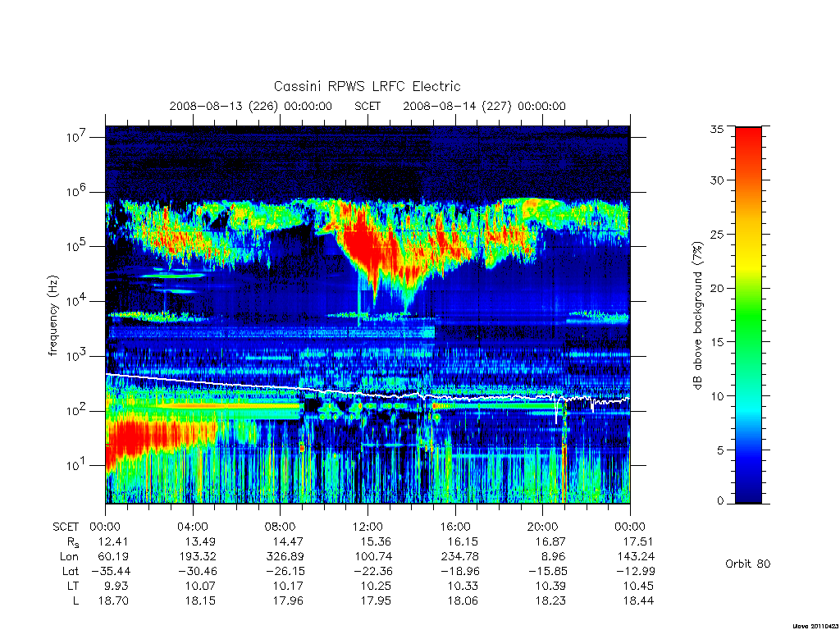Click the color bar value "20"
Screen dimensions: 840x630
point(717,288)
